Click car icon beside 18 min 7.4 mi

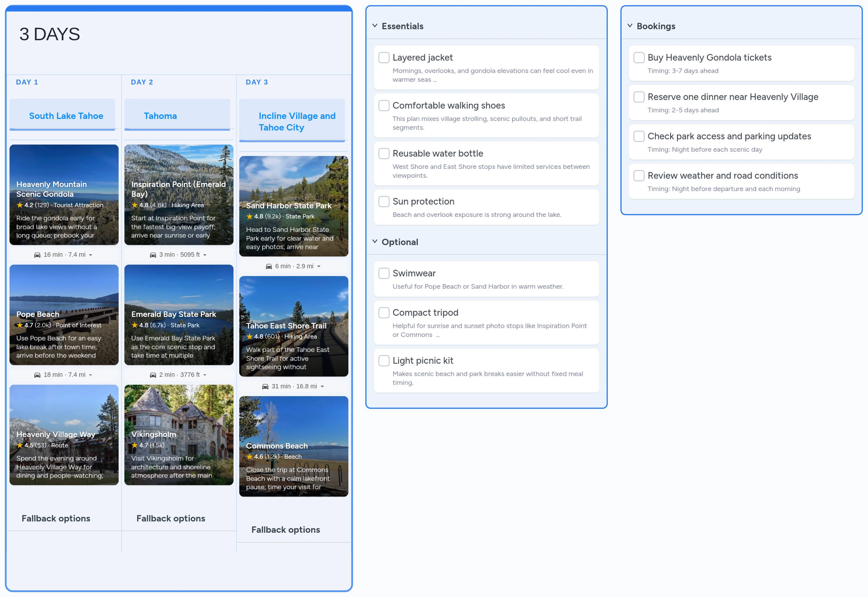(x=37, y=375)
